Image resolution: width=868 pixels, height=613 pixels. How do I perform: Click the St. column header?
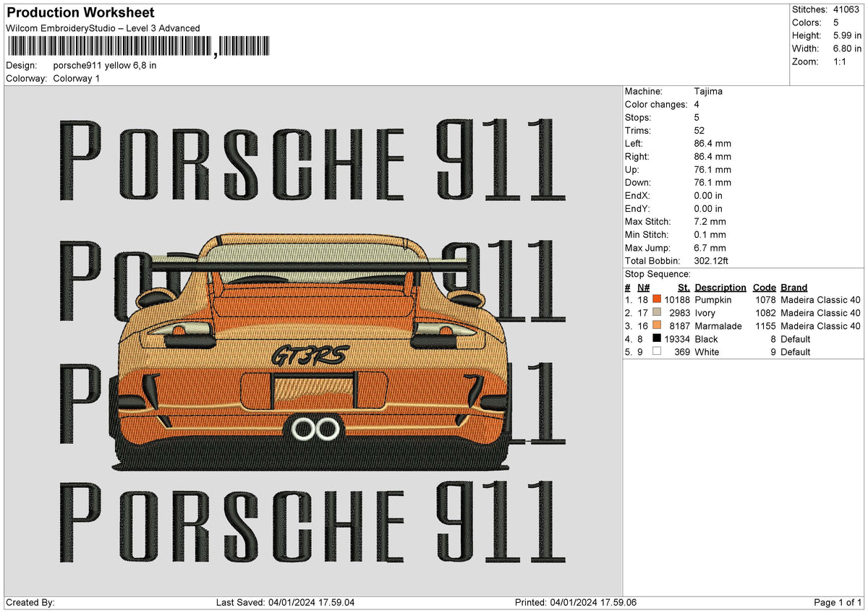click(x=684, y=288)
